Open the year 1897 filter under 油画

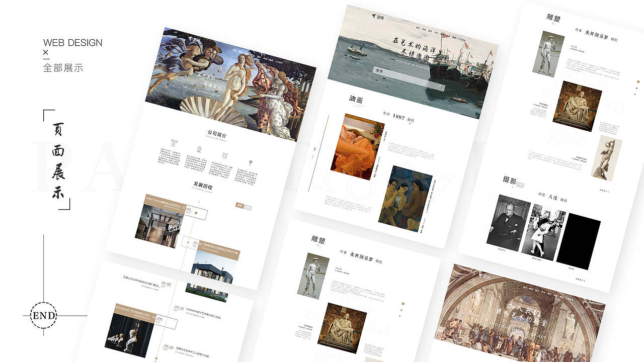coord(399,117)
